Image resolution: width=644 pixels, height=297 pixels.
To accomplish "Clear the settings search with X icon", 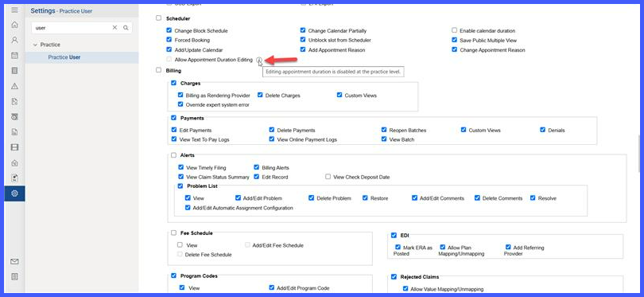I will [114, 28].
